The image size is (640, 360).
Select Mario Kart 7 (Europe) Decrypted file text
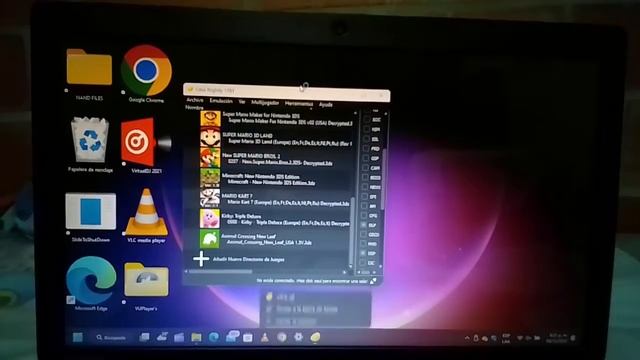pyautogui.click(x=288, y=203)
